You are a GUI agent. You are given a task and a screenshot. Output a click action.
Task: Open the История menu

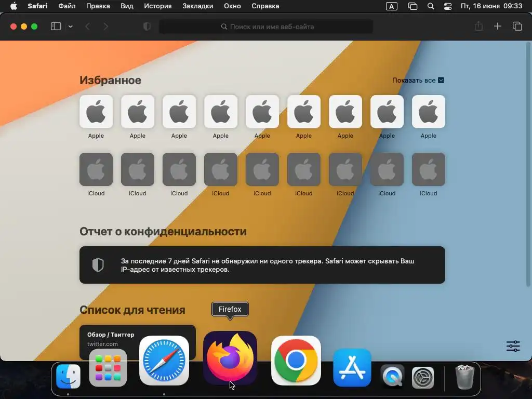(x=158, y=6)
